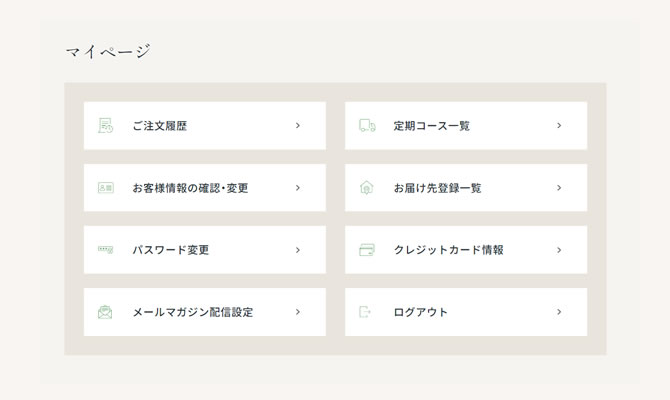Screen dimensions: 670x400
Task: Click the customer ID card icon
Action: 106,188
